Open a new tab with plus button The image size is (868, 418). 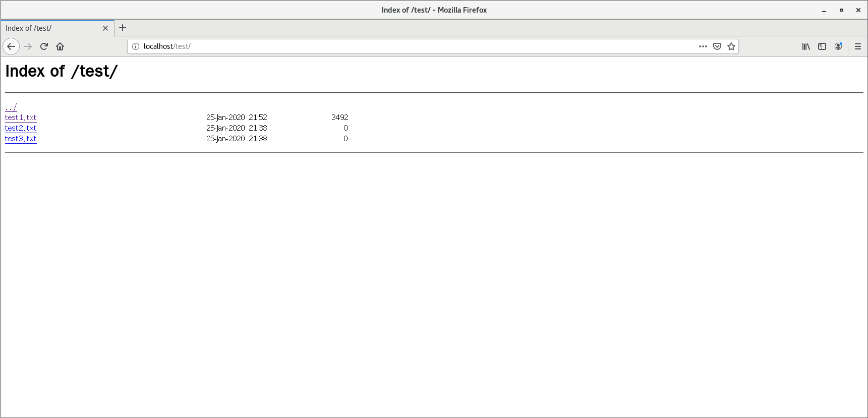123,28
